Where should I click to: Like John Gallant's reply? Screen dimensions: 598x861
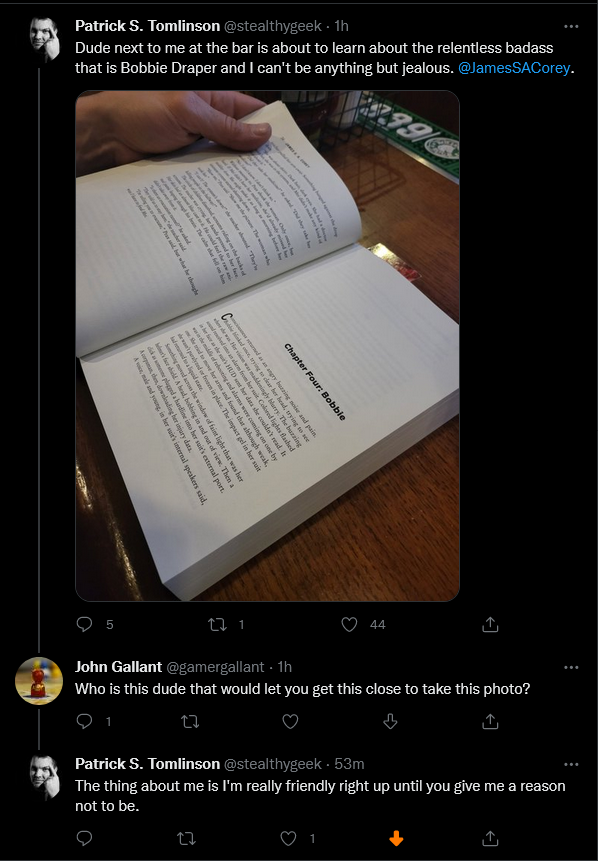tap(290, 721)
